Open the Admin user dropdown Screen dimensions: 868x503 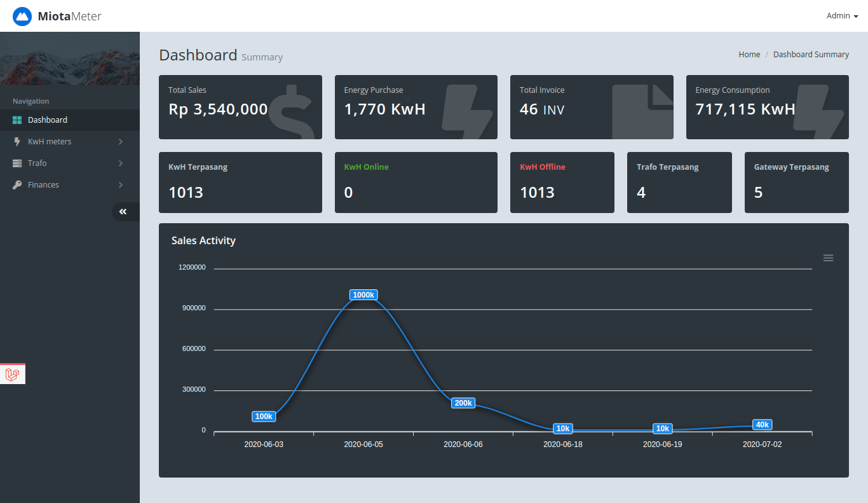point(842,16)
